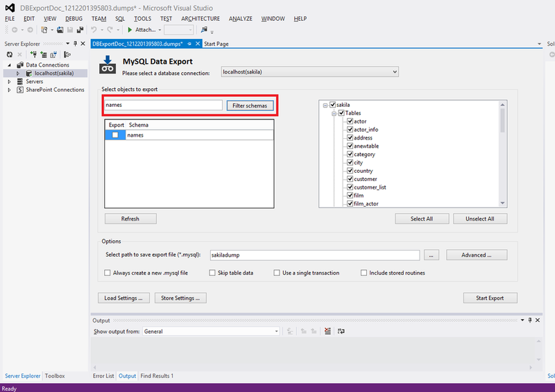Expand the localhost(sakila) connection node
This screenshot has width=555, height=392.
(18, 74)
